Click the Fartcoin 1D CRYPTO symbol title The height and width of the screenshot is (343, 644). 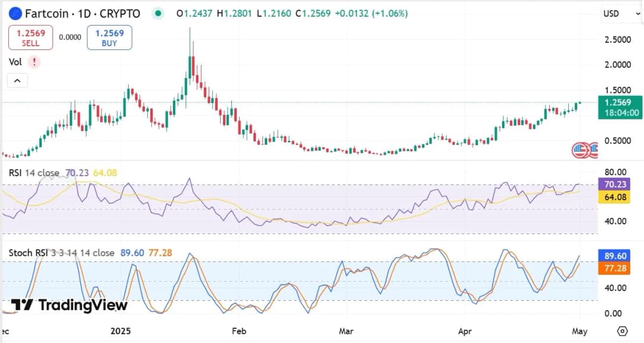[x=82, y=13]
